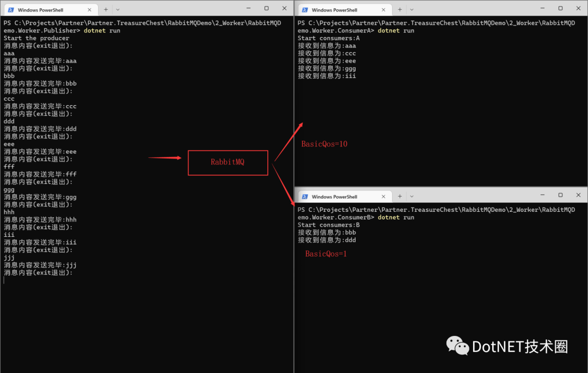Click '接收到信息为:bbb' in ConsumerB window

(327, 233)
